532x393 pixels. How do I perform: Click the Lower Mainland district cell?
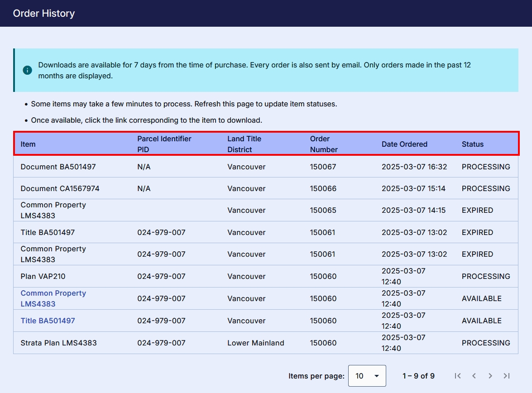[256, 343]
